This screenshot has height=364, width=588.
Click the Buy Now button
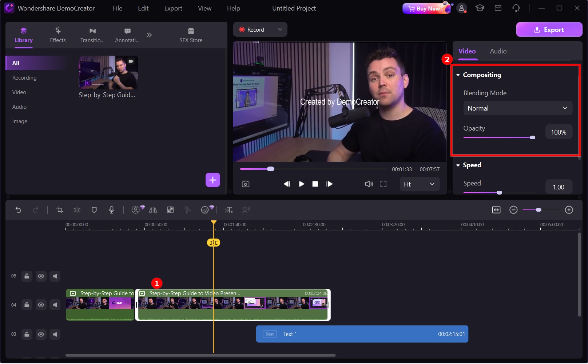tap(426, 8)
